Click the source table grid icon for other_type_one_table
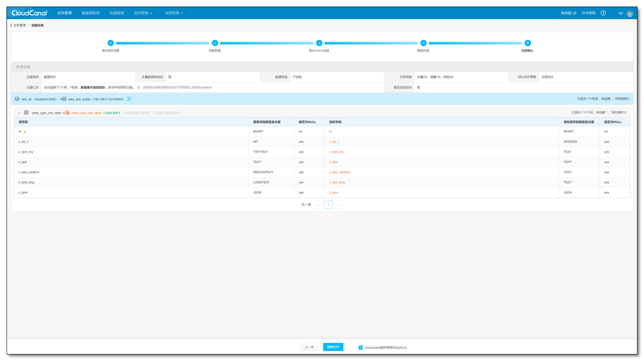This screenshot has height=361, width=644. (x=26, y=113)
